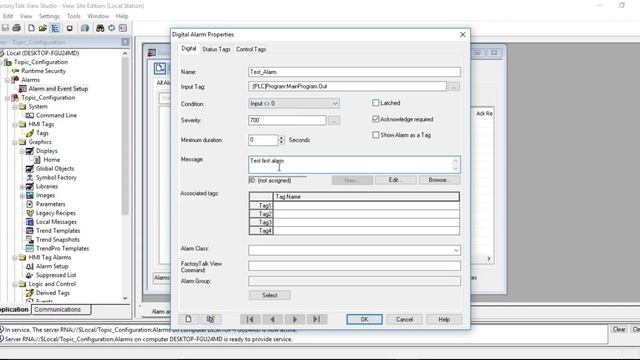Click the Print toolbar icon
Viewport: 640px width, 360px height.
point(17,28)
